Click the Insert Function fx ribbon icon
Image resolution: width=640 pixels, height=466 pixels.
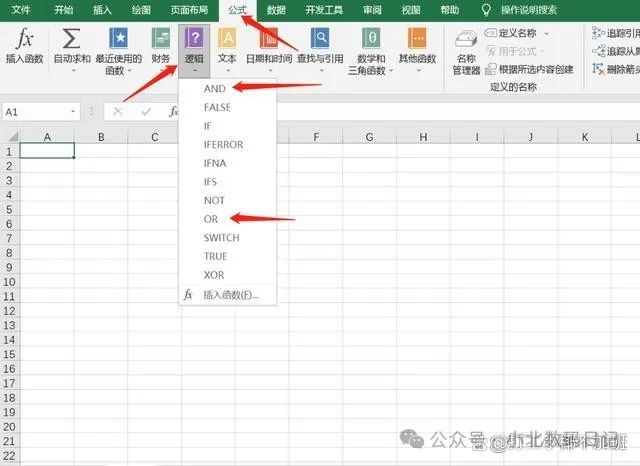(x=24, y=39)
